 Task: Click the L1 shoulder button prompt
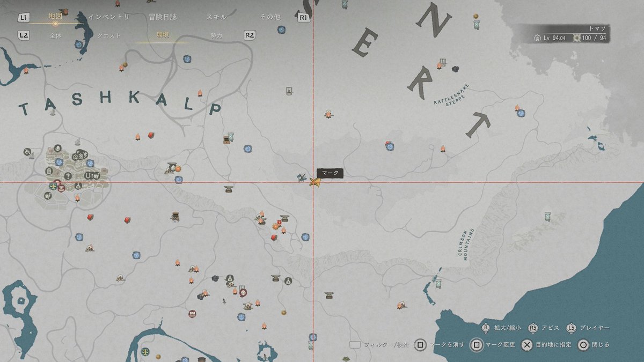click(x=23, y=17)
